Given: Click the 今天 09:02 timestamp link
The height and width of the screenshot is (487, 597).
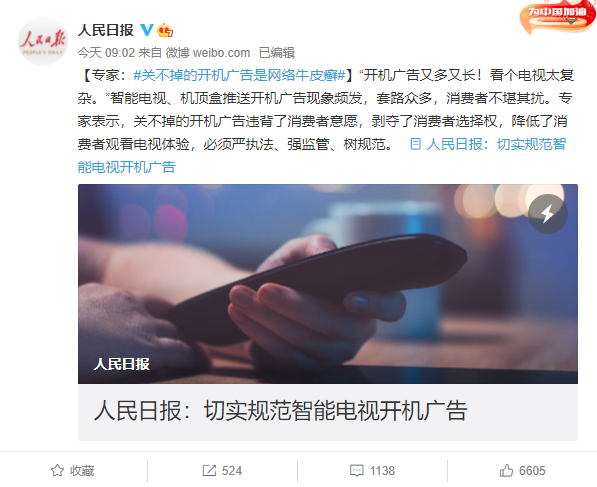Looking at the screenshot, I should click(x=106, y=53).
